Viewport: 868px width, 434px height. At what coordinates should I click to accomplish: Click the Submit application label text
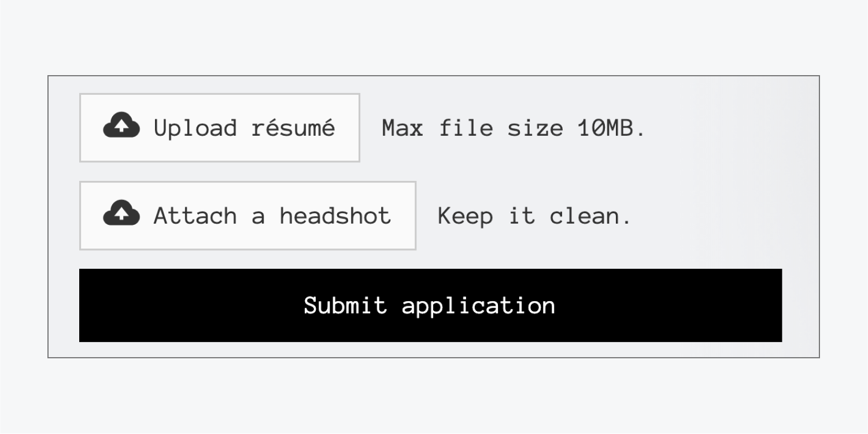click(430, 305)
